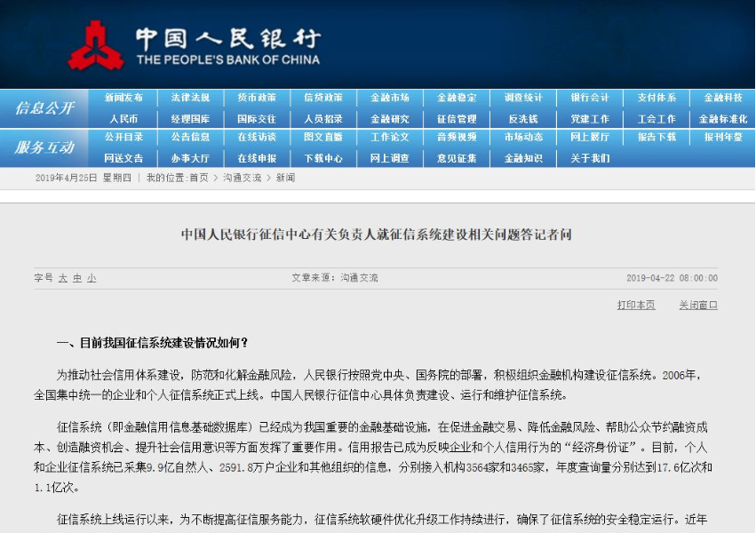Screen dimensions: 756x533
Task: Open 货币政策 in the navigation
Action: 257,98
